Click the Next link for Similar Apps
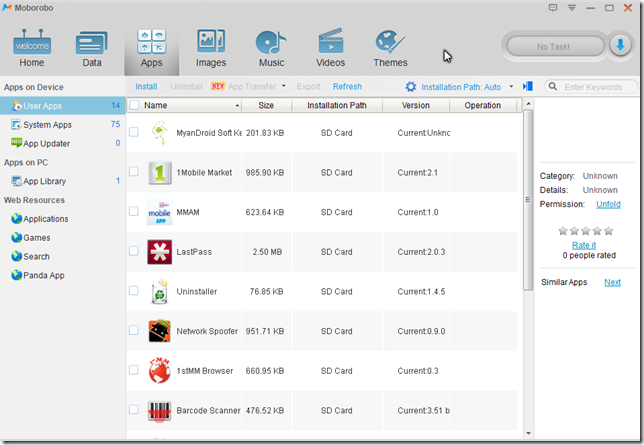This screenshot has height=445, width=644. 612,282
